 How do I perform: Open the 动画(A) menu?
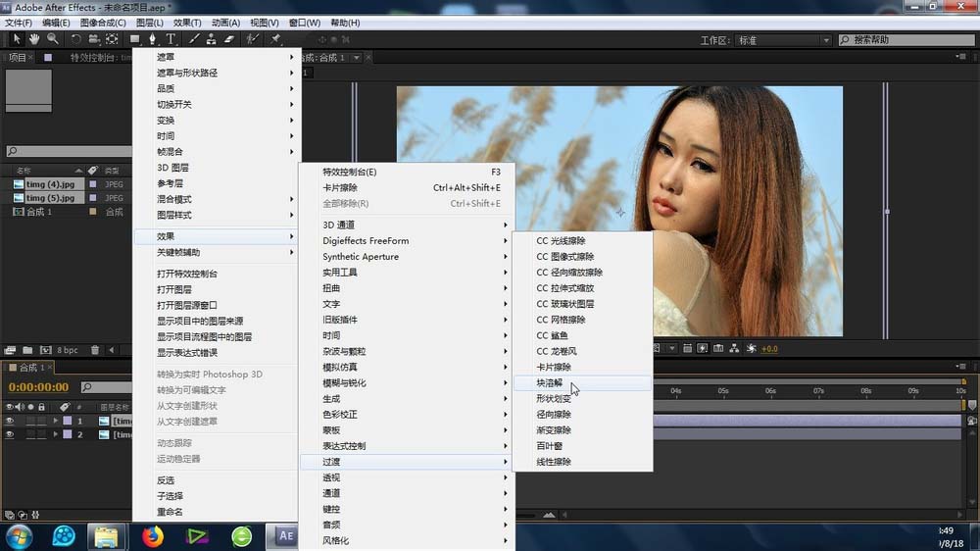point(225,23)
